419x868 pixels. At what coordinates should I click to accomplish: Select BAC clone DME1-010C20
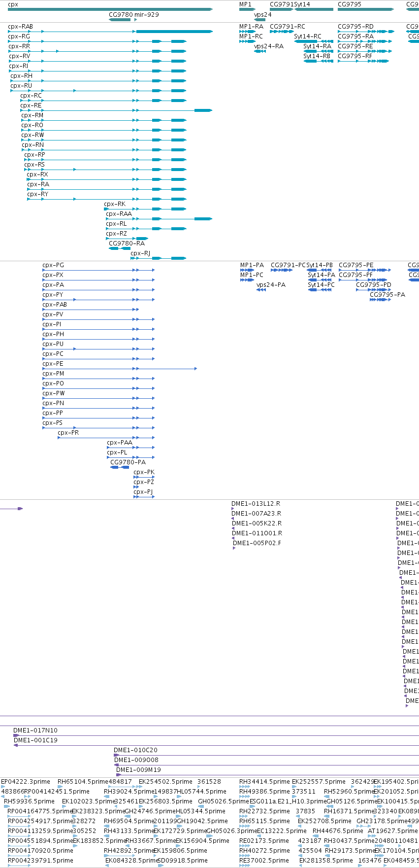tap(135, 750)
